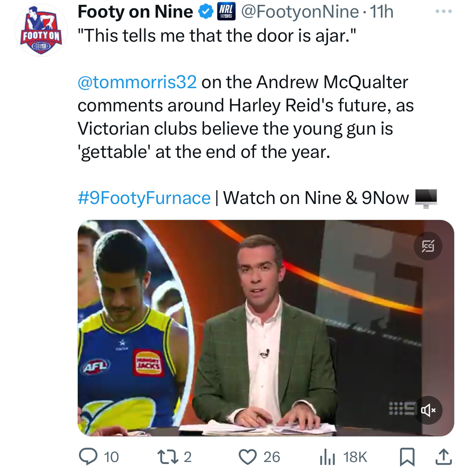This screenshot has height=476, width=469.
Task: Click the 18K view count
Action: (x=355, y=457)
